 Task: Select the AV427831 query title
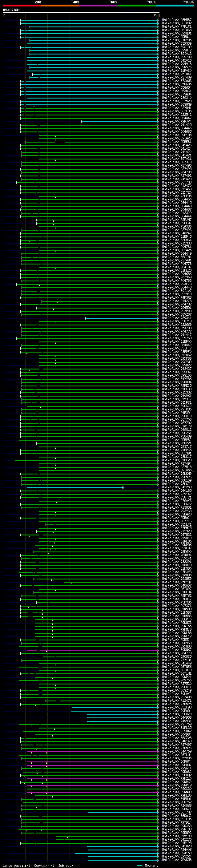pos(11,10)
